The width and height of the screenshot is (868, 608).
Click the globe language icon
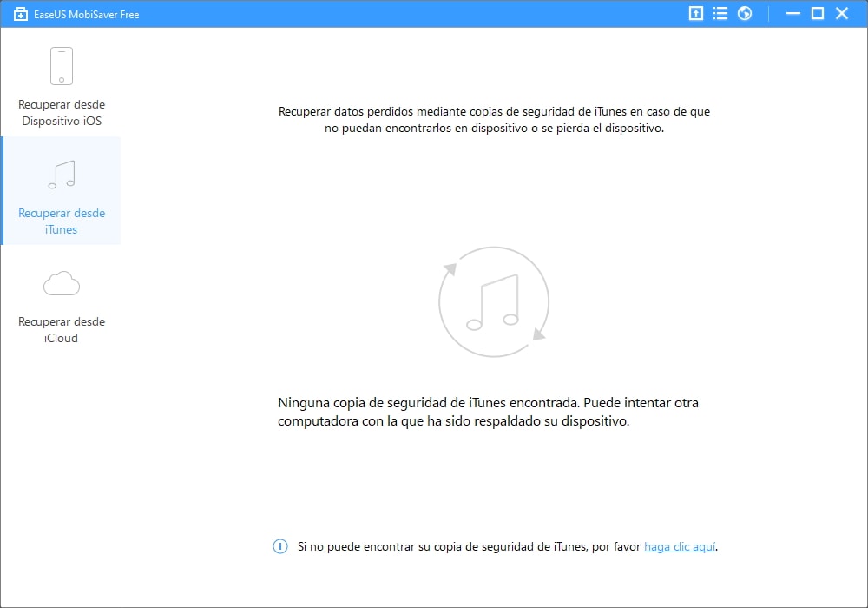[745, 13]
